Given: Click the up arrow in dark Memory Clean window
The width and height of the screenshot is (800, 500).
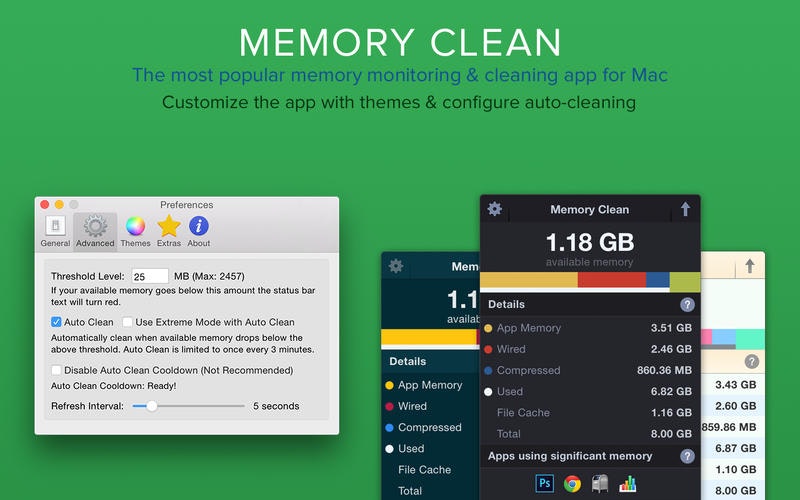Looking at the screenshot, I should point(686,209).
